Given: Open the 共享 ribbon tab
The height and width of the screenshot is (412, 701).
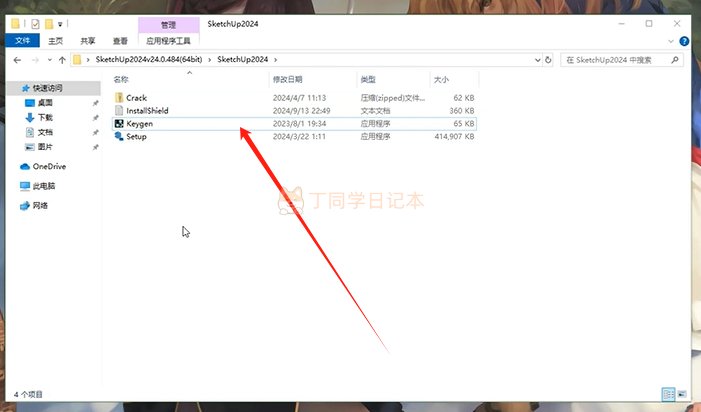Looking at the screenshot, I should click(x=88, y=41).
